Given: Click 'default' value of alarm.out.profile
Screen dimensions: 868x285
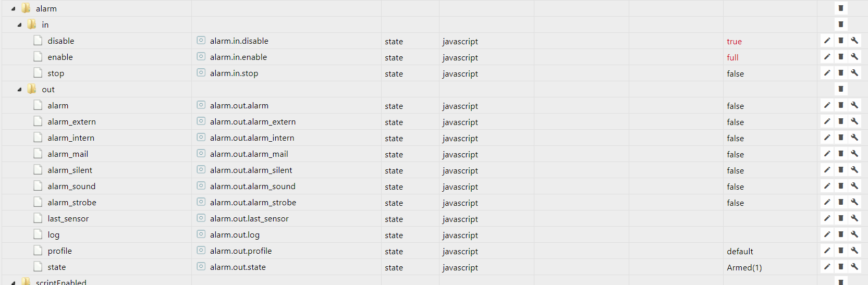Looking at the screenshot, I should coord(740,252).
